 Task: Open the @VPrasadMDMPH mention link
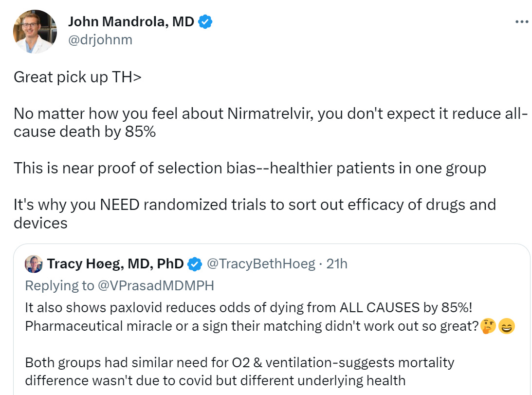click(x=156, y=285)
